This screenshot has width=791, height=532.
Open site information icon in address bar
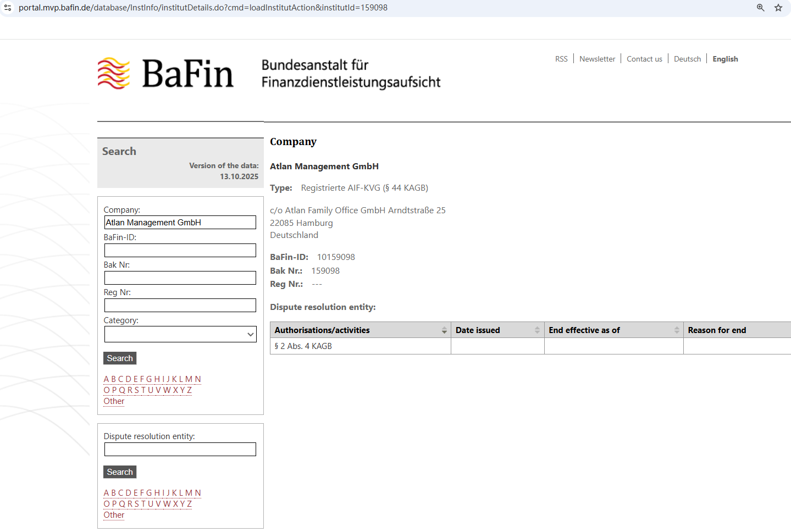tap(8, 8)
